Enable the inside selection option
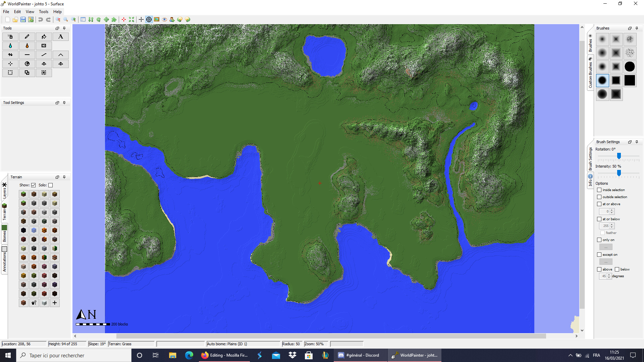The height and width of the screenshot is (362, 644). point(599,190)
